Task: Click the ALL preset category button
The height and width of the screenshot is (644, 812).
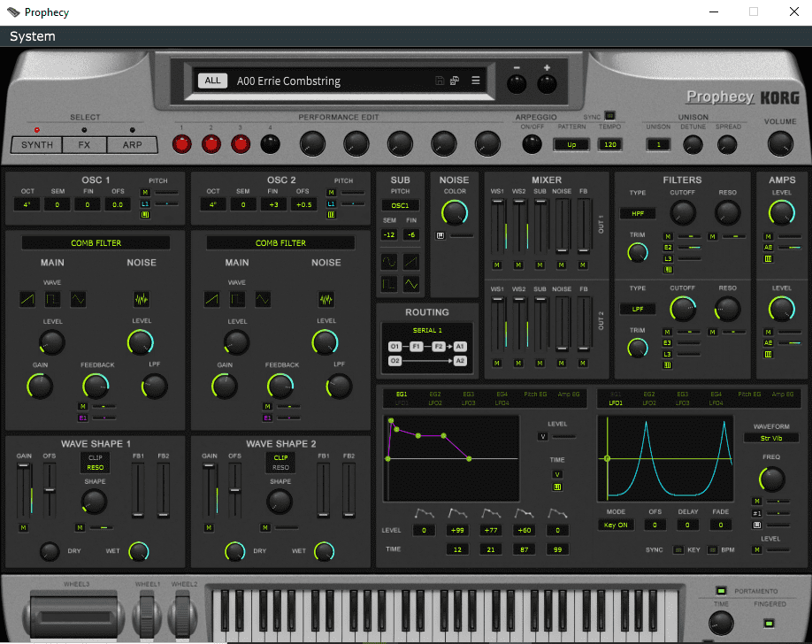Action: click(212, 80)
